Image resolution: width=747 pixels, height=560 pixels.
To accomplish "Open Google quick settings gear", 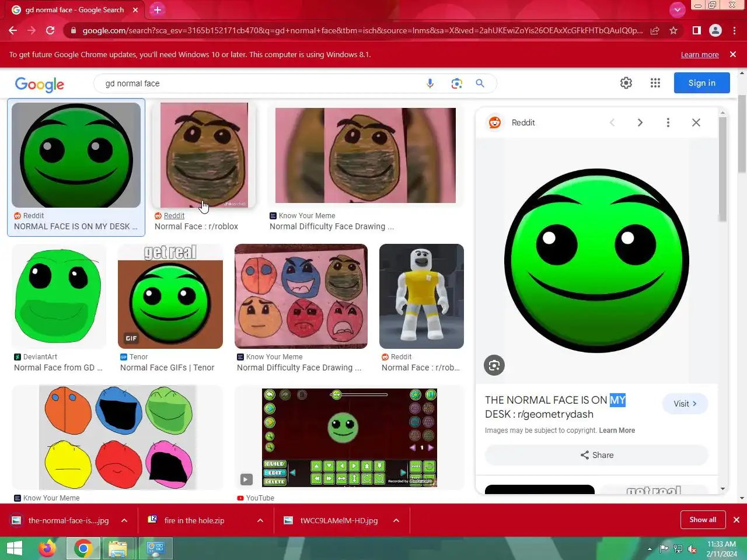I will [x=626, y=83].
